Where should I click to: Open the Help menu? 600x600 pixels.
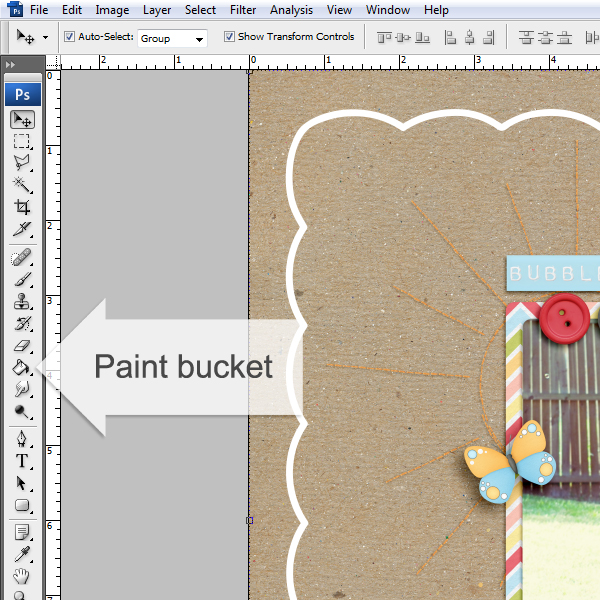[436, 10]
